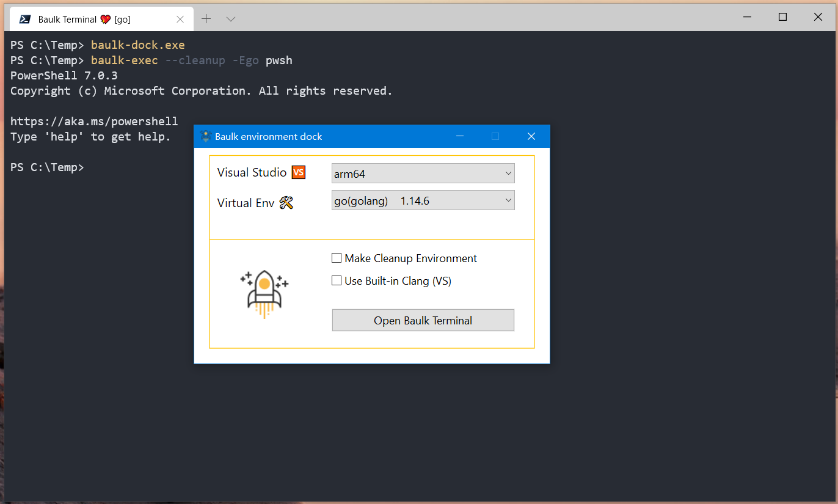
Task: Click the Type 'help' to get help line
Action: (91, 136)
